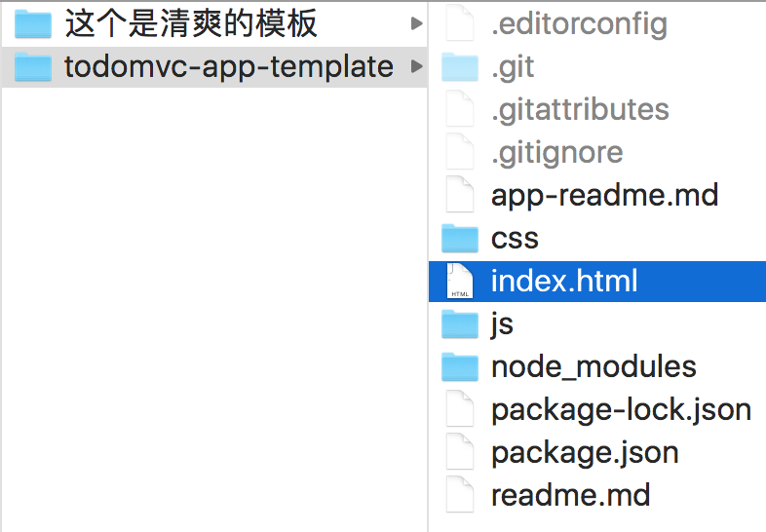Select the .gitattributes file name
Screen dimensions: 766x532
[580, 110]
